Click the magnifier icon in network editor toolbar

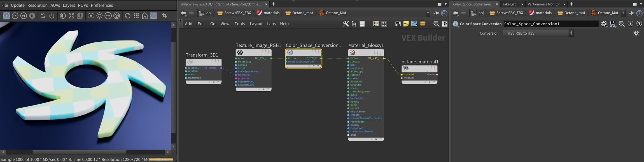click(436, 24)
